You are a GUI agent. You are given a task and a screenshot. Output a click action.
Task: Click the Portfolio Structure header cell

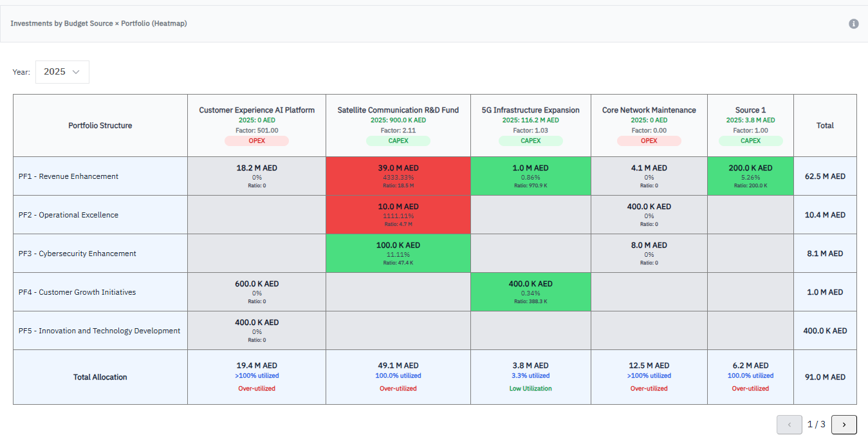point(100,125)
